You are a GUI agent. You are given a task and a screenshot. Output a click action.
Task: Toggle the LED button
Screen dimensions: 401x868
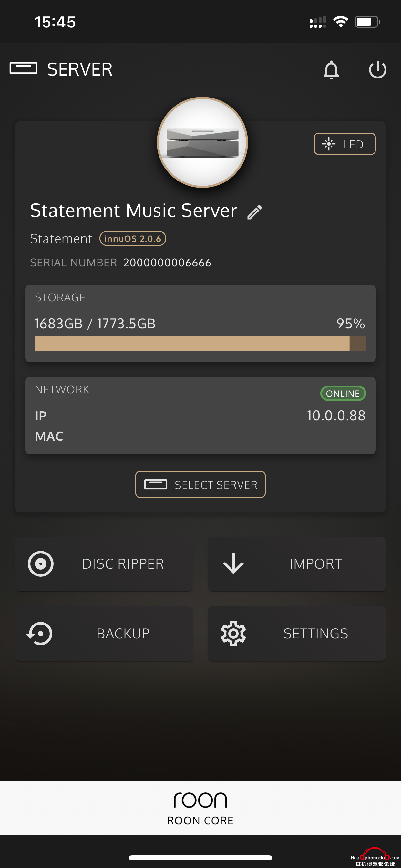[344, 144]
